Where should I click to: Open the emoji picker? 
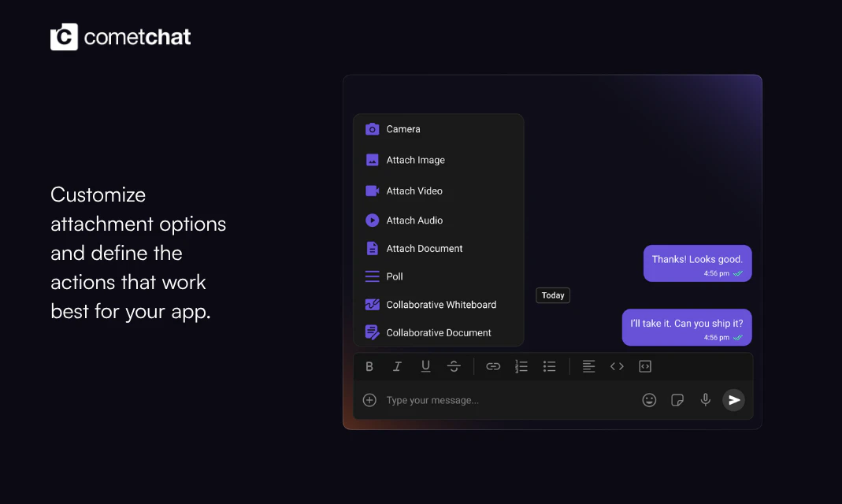[x=649, y=400]
